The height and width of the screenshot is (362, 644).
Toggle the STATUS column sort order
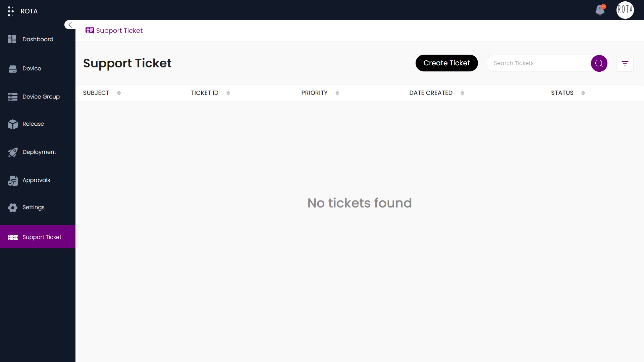tap(583, 93)
